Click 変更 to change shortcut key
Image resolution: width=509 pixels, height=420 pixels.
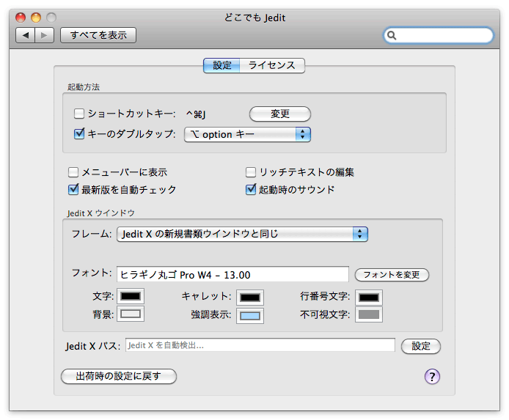tap(280, 114)
